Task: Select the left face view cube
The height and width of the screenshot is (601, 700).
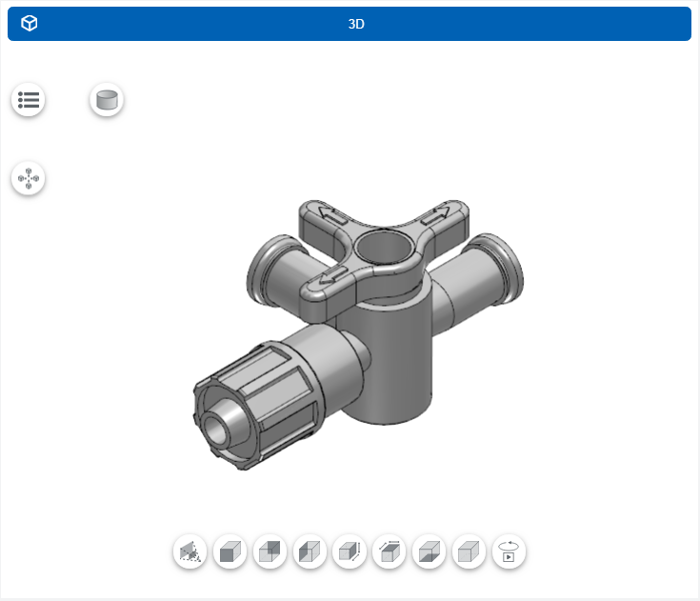Action: pyautogui.click(x=310, y=551)
